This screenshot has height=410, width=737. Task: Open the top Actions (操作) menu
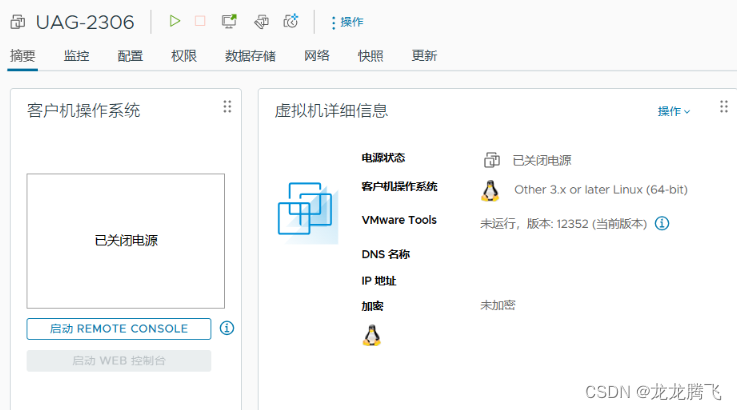click(347, 22)
